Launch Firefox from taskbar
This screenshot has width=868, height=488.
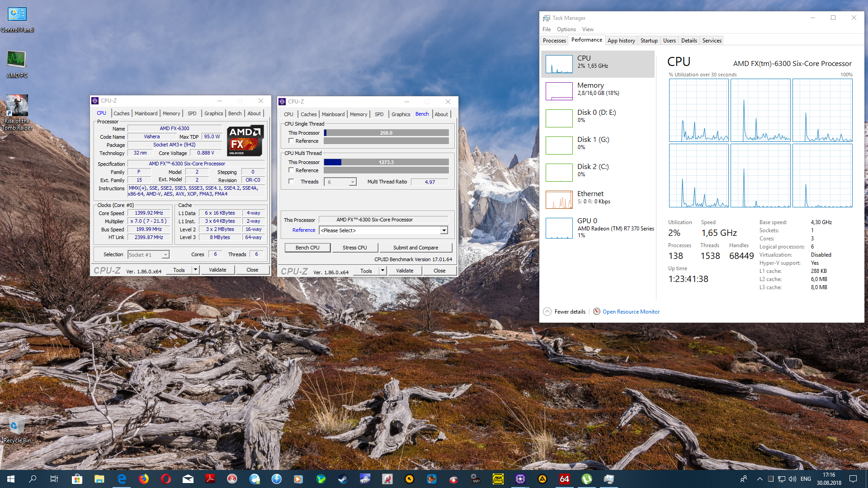click(x=144, y=479)
